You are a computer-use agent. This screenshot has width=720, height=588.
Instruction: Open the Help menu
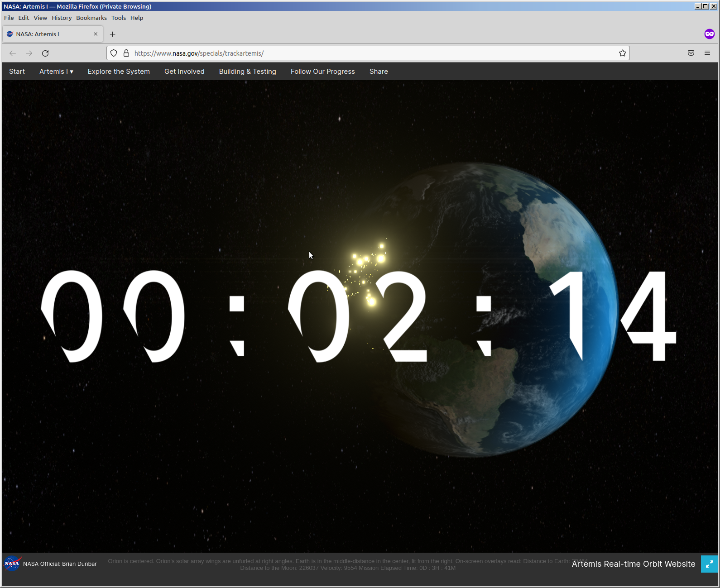[137, 18]
